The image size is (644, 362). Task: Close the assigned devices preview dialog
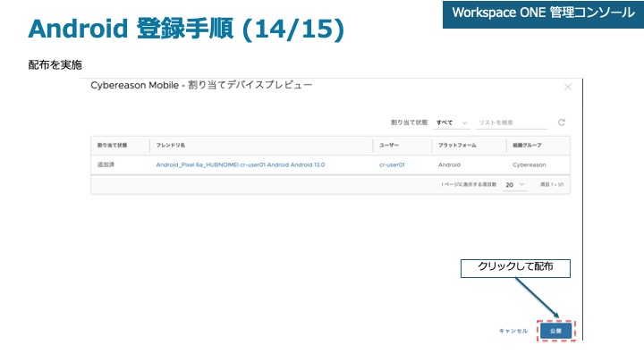tap(568, 87)
